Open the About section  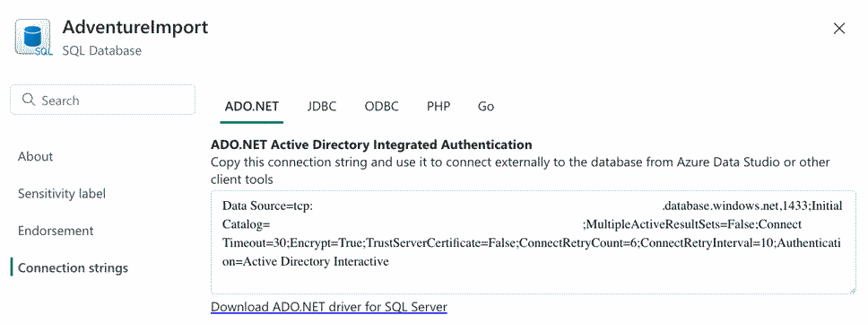[36, 157]
